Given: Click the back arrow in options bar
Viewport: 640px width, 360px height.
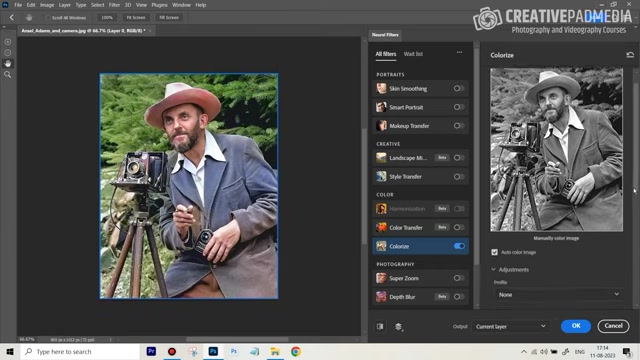Looking at the screenshot, I should coord(11,18).
